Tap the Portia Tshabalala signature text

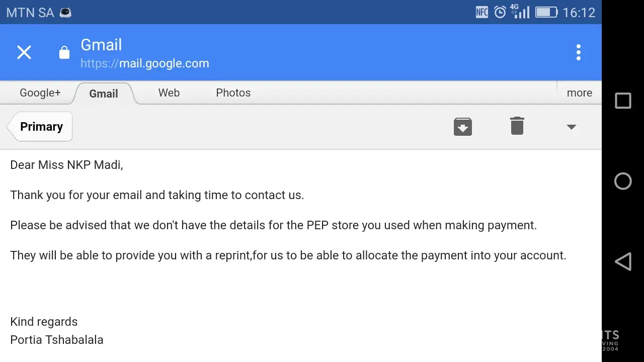coord(57,340)
